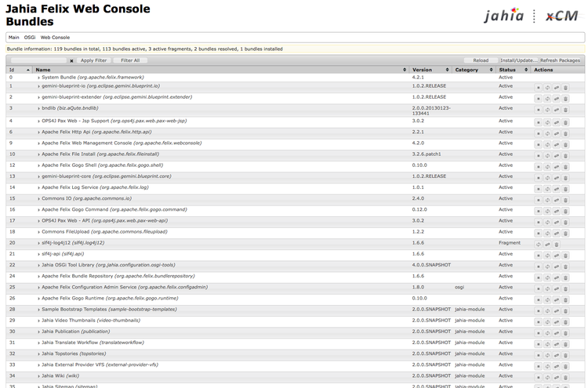Delete the Apache Felix Log Service bundle
This screenshot has width=588, height=388.
click(565, 189)
